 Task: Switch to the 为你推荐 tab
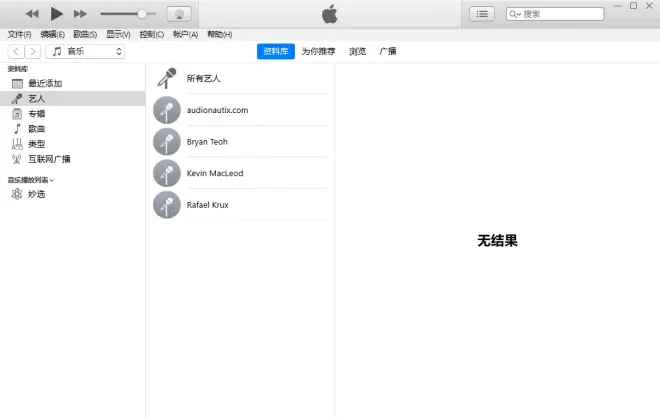pyautogui.click(x=319, y=51)
